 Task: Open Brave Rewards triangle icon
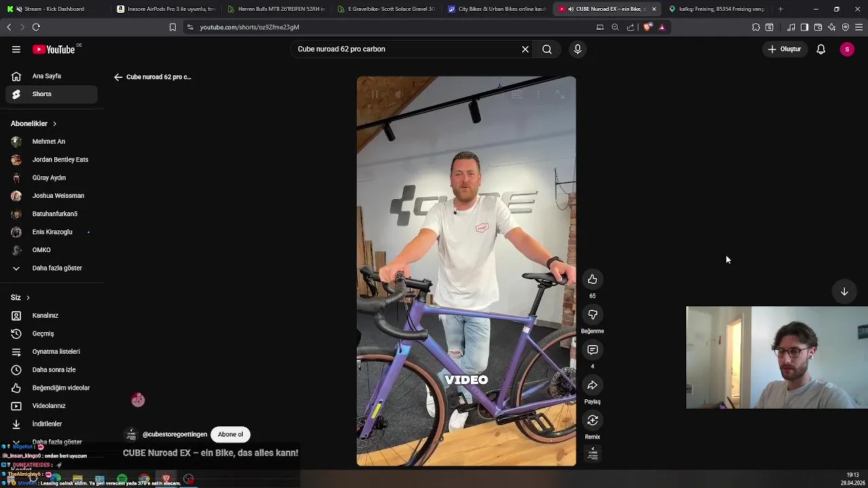click(x=662, y=27)
